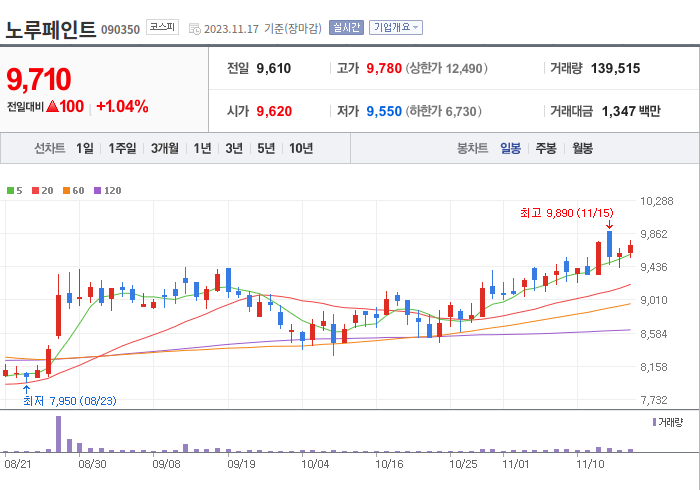Switch to the 주봉 weekly candle chart
The height and width of the screenshot is (490, 700).
(546, 148)
